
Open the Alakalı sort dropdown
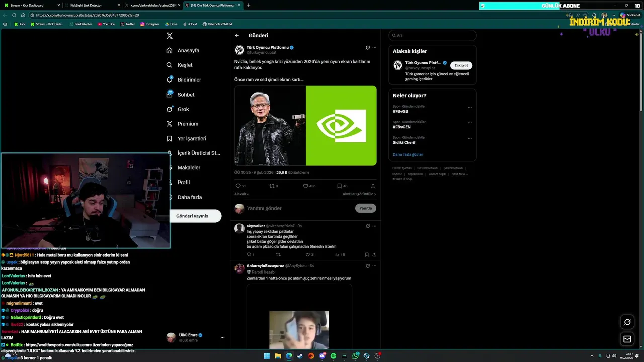click(242, 194)
